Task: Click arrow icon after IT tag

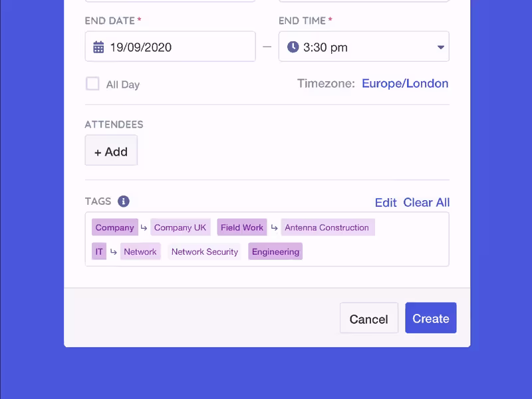Action: [113, 252]
